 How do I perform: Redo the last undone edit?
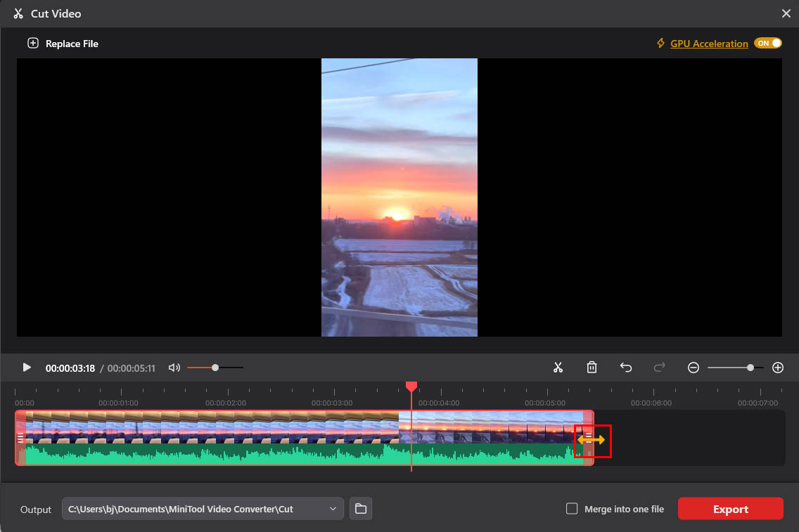[x=659, y=368]
